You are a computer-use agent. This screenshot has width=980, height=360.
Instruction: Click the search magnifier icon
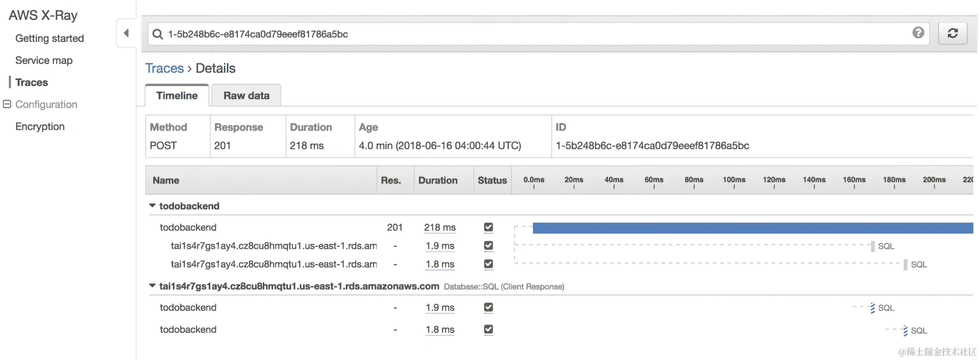[158, 34]
